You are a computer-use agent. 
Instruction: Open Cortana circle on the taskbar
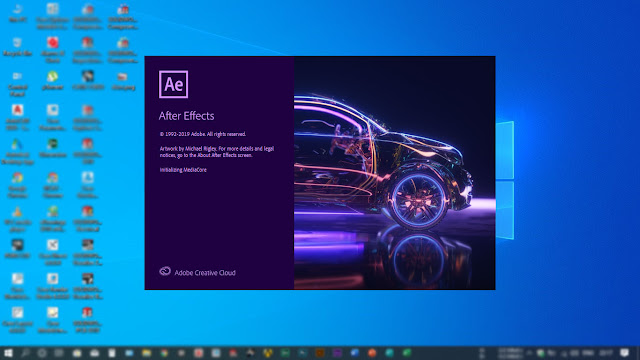pos(42,353)
